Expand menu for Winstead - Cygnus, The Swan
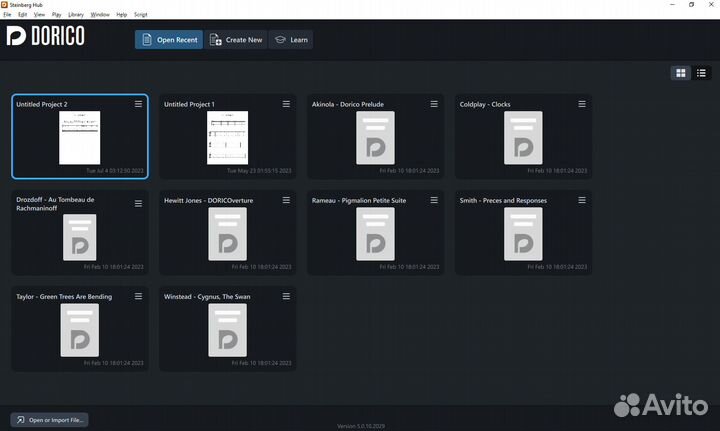Screen dimensions: 720x431 (286, 297)
